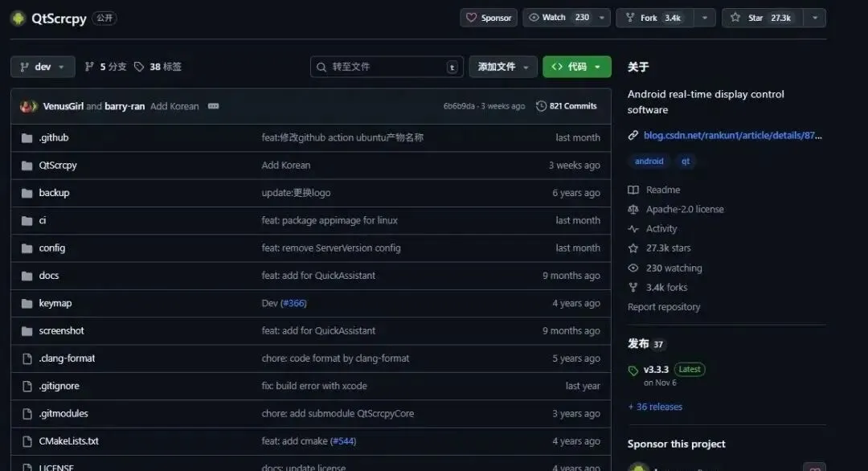
Task: Open the config folder
Action: click(52, 248)
